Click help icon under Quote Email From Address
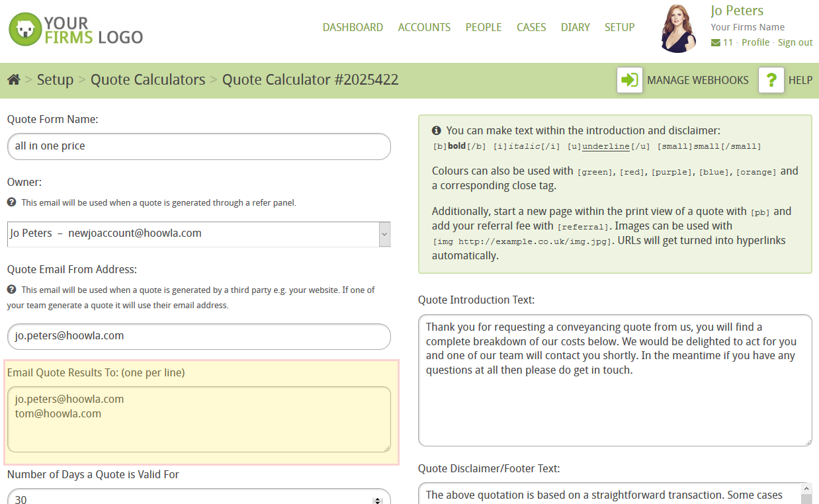 point(13,290)
